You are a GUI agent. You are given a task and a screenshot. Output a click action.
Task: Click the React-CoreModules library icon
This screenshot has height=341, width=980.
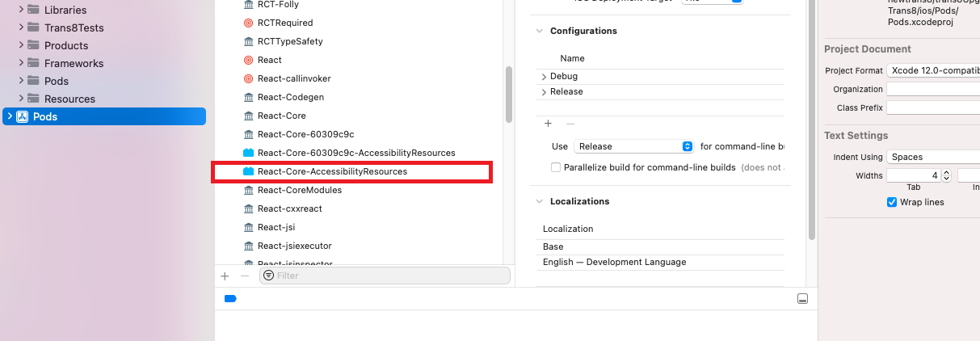(x=249, y=190)
